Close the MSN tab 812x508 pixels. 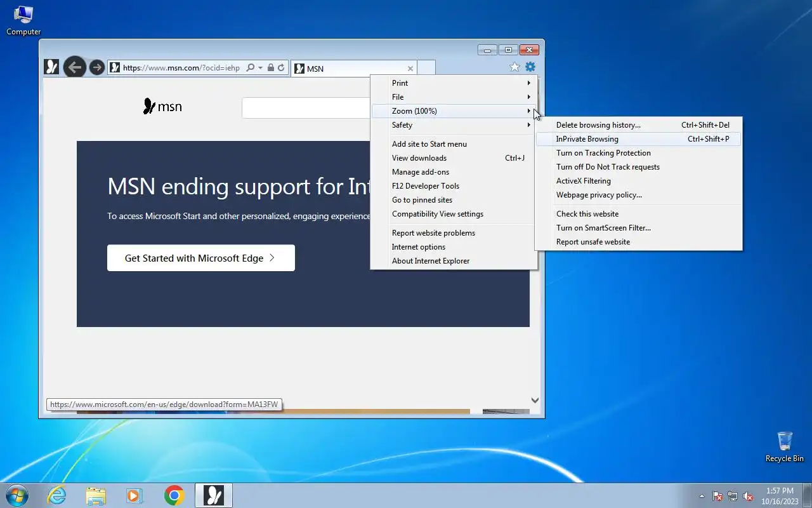pyautogui.click(x=410, y=69)
